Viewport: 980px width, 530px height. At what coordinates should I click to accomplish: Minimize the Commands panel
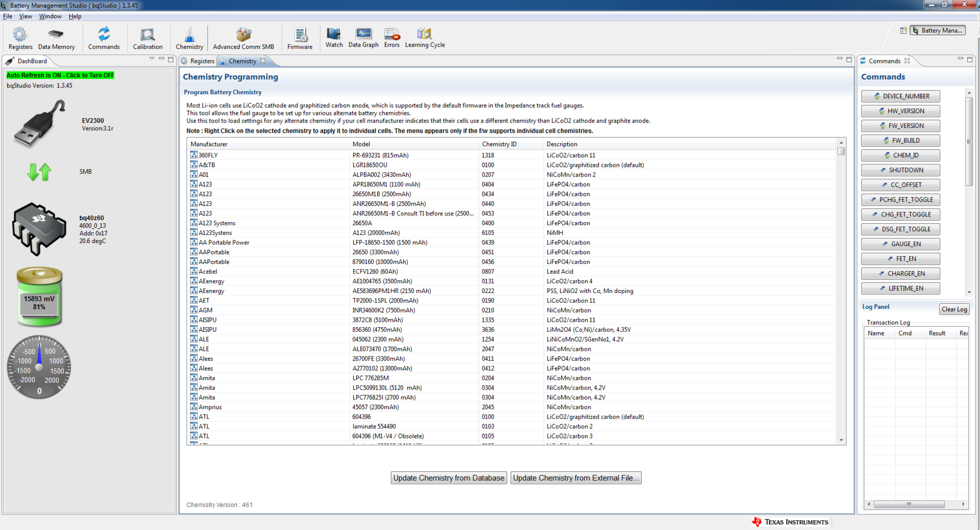coord(960,59)
